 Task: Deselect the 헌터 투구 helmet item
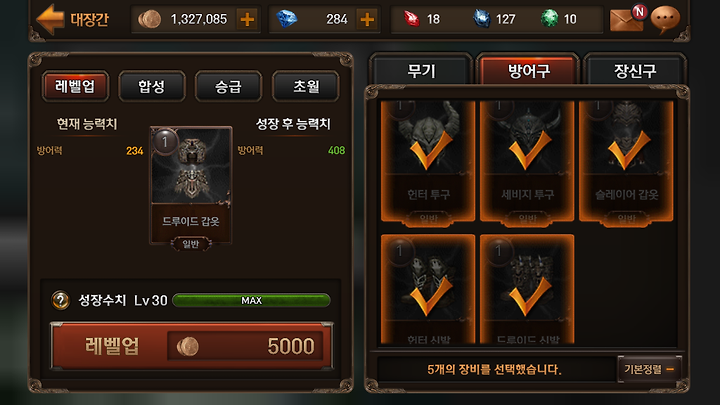click(428, 161)
